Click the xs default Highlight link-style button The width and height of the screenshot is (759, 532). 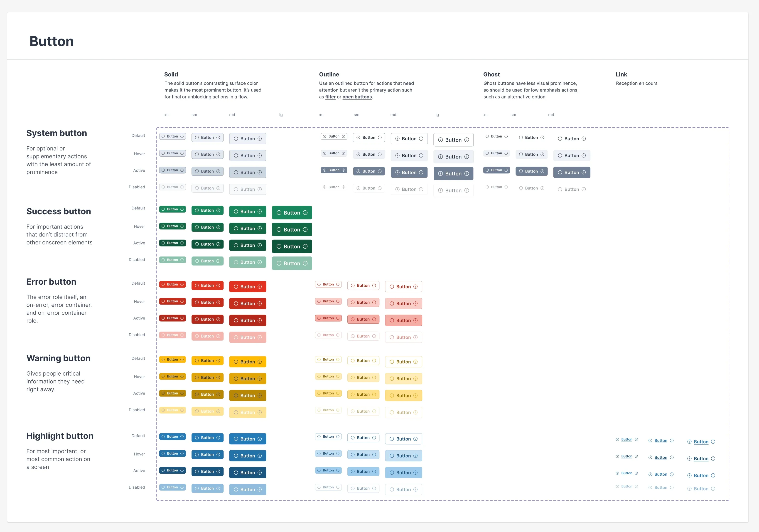click(626, 439)
